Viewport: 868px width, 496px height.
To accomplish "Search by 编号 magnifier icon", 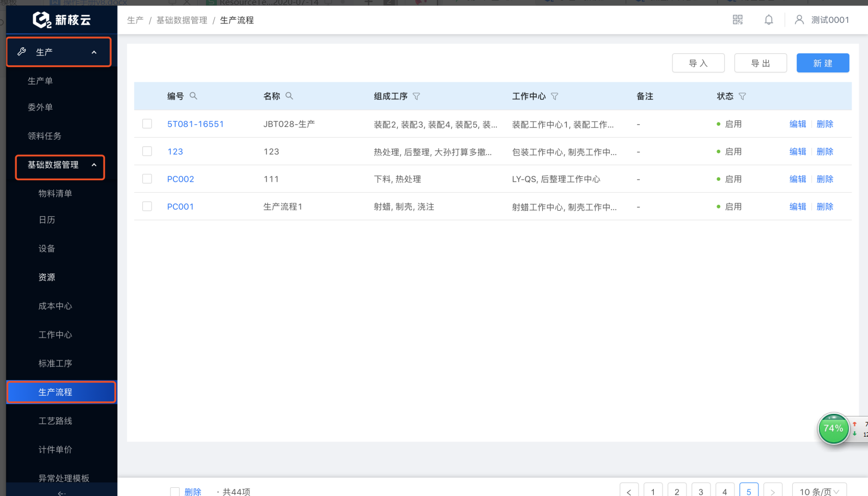I will [x=193, y=96].
